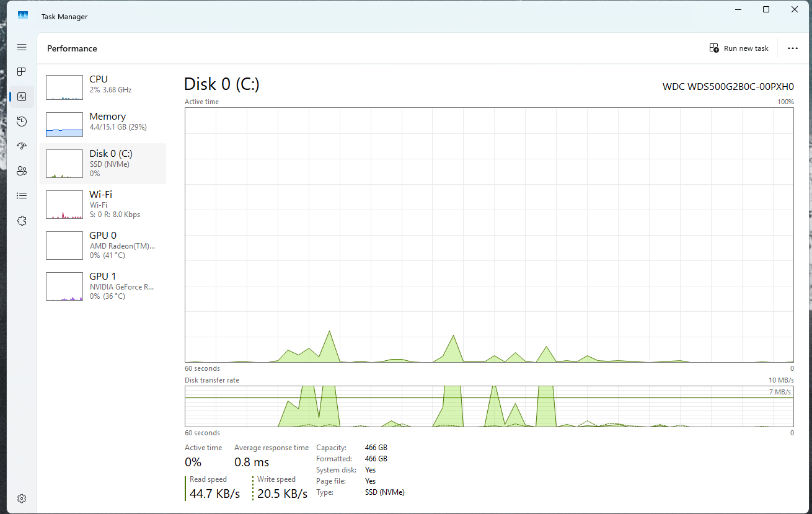Click the WDC WDS500G2B0C-00PXH0 model name
This screenshot has height=514, width=812.
[728, 86]
